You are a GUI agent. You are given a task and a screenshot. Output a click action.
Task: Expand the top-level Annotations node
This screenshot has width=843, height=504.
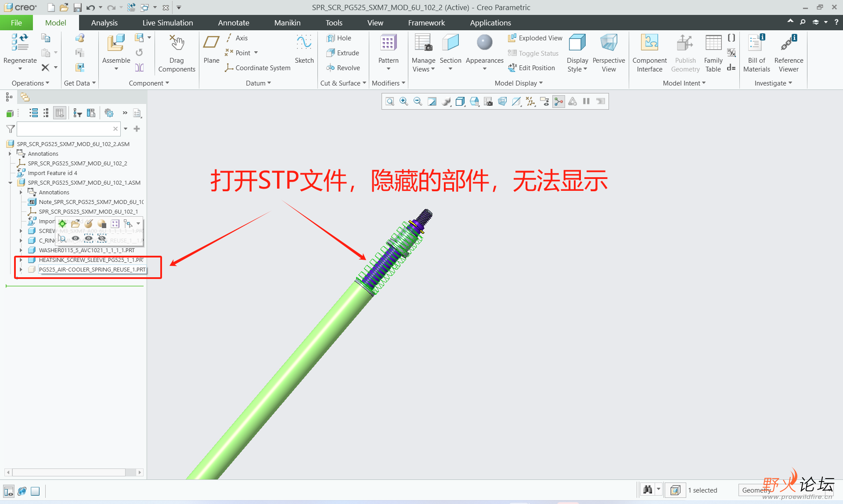10,154
